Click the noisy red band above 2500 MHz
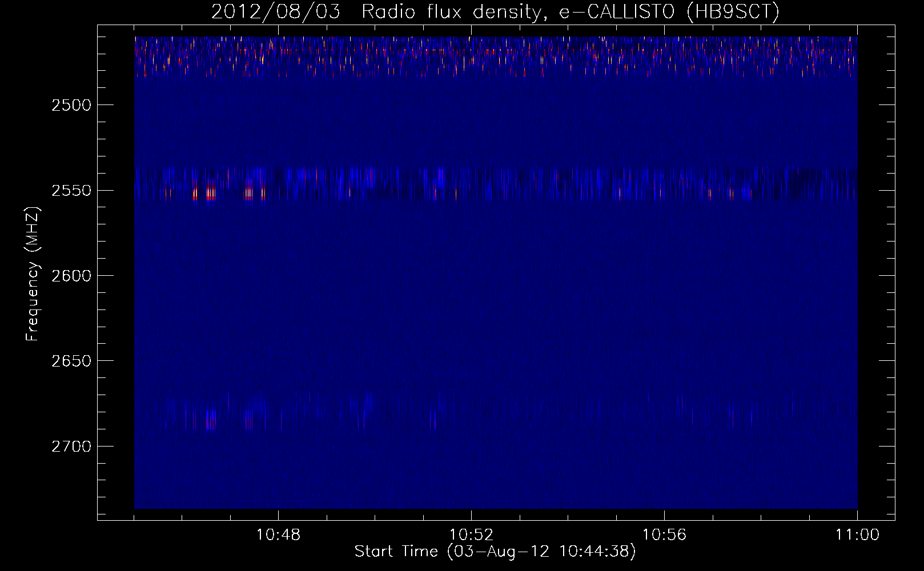924x571 pixels. click(x=496, y=57)
